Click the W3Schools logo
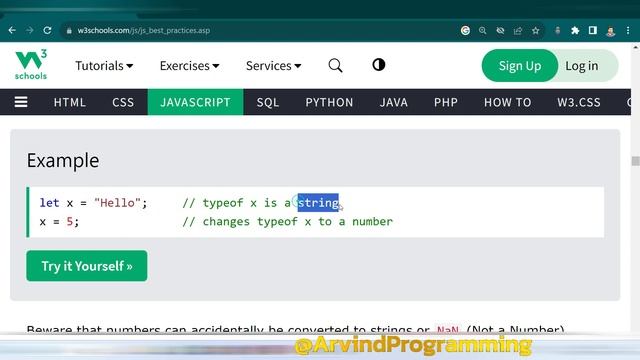 click(x=31, y=64)
